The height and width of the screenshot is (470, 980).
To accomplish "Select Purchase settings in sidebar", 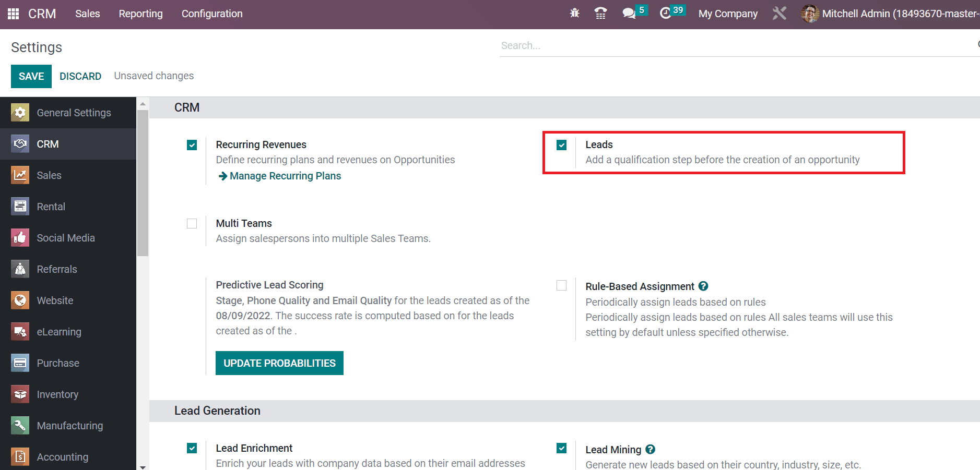I will tap(68, 363).
